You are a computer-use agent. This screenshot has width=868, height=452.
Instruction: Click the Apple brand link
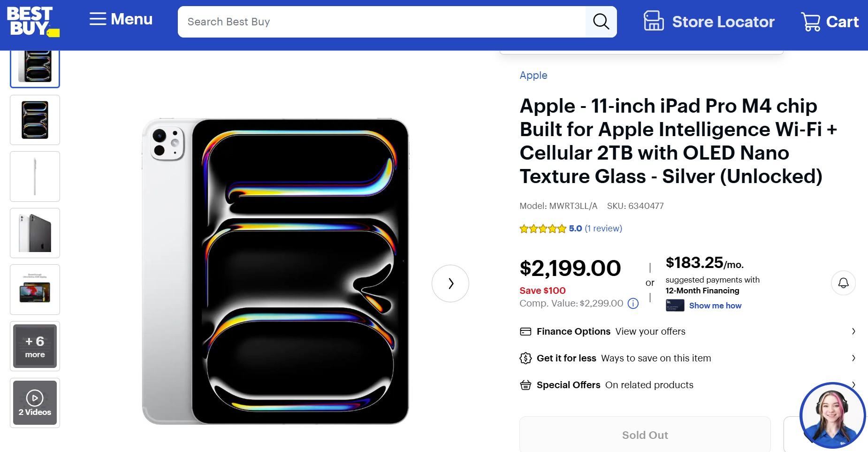[533, 75]
